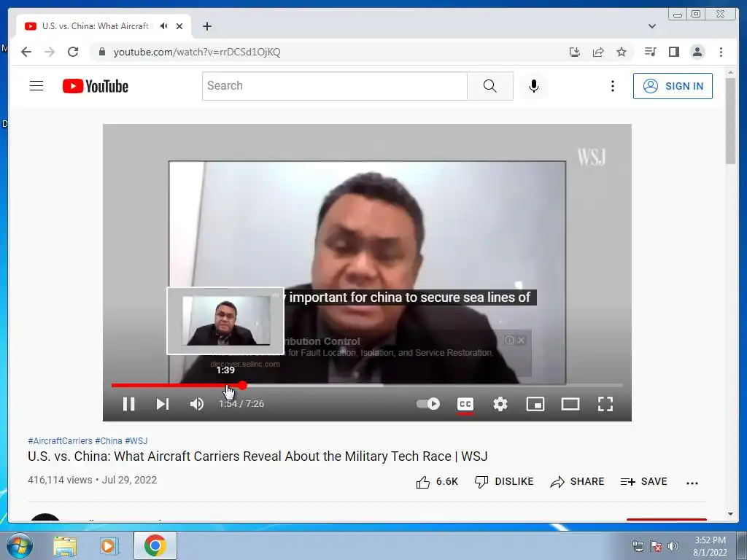Open Chrome profile avatar
The image size is (747, 560).
697,52
